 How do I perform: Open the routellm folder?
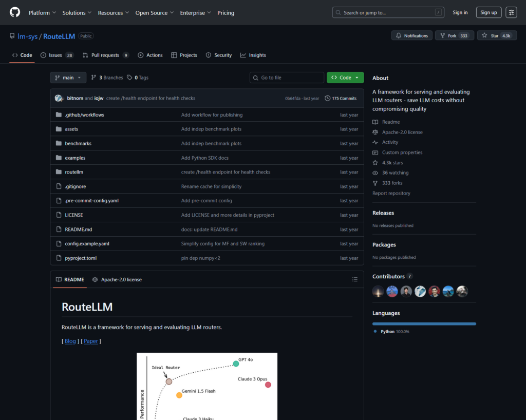[73, 172]
